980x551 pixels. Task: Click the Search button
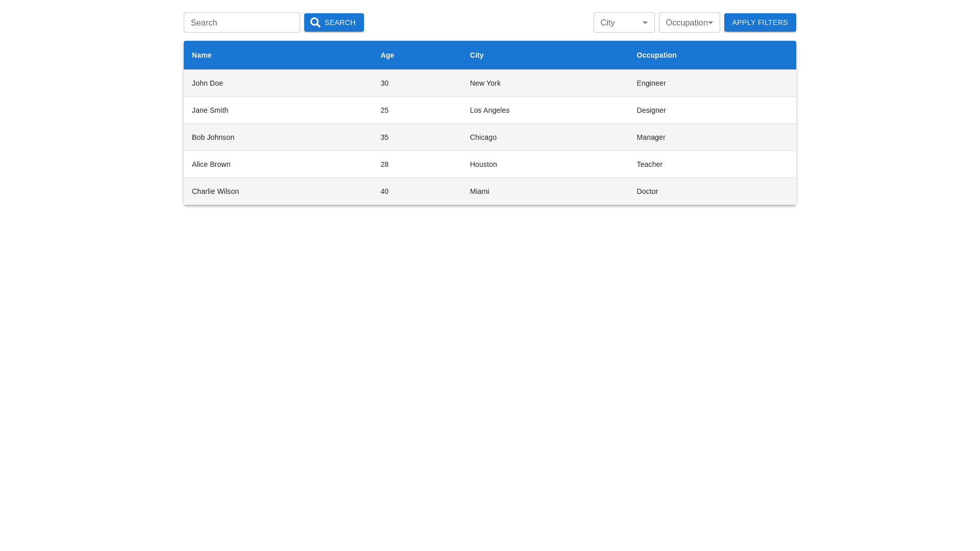[339, 22]
